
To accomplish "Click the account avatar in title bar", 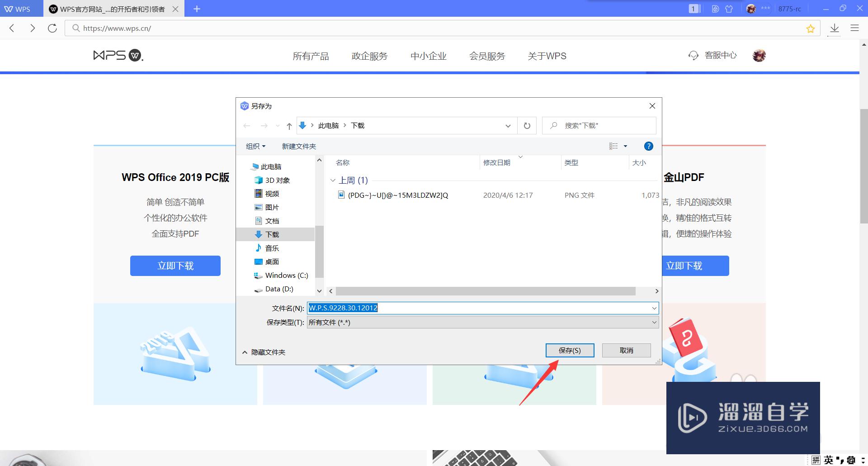I will pos(751,9).
